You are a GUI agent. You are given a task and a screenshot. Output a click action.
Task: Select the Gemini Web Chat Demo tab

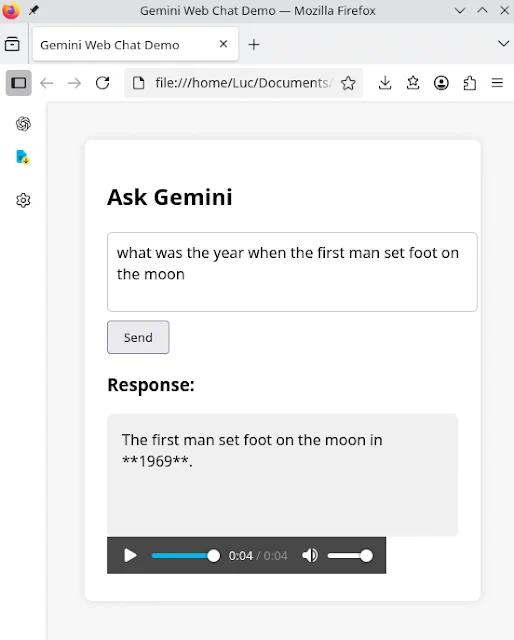click(135, 44)
